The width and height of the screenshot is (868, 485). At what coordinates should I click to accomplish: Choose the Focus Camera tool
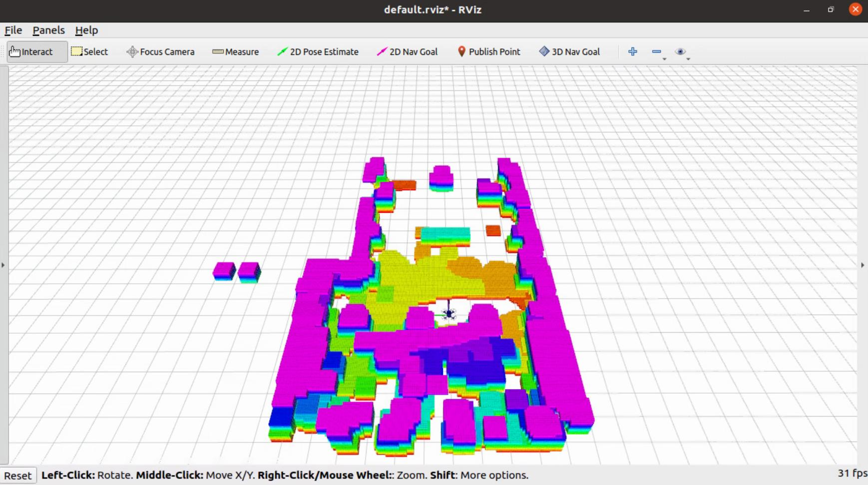click(x=160, y=51)
